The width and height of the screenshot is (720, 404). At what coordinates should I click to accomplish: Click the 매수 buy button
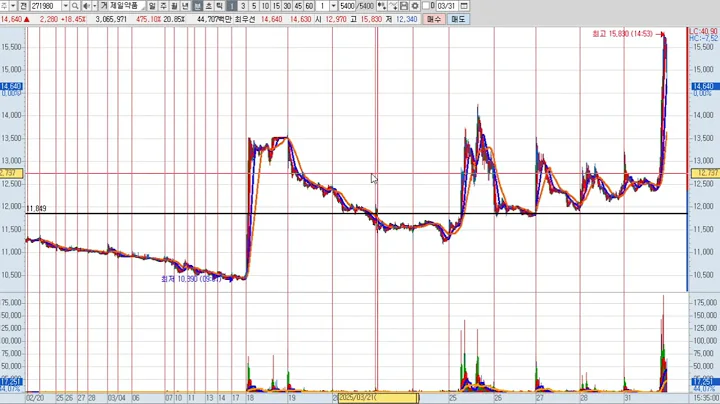point(433,19)
